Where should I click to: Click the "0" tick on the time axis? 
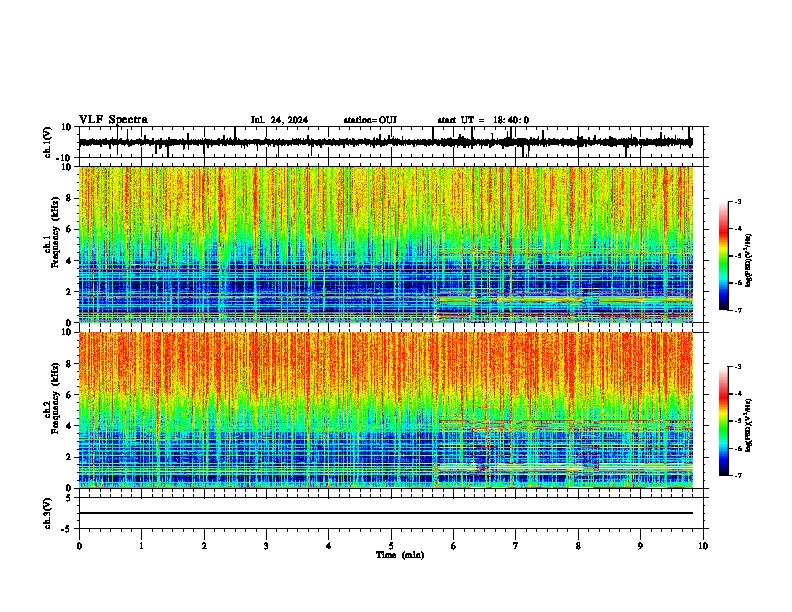click(79, 546)
